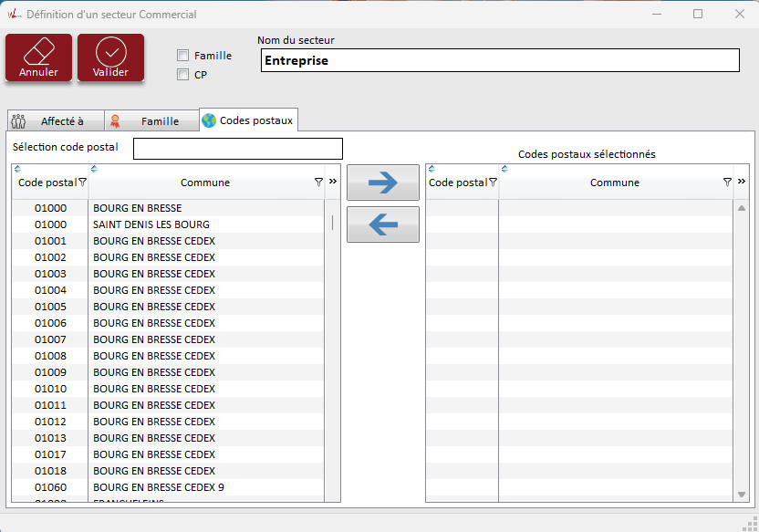This screenshot has width=759, height=532.
Task: Click filter icon on left Commune column
Action: 317,183
